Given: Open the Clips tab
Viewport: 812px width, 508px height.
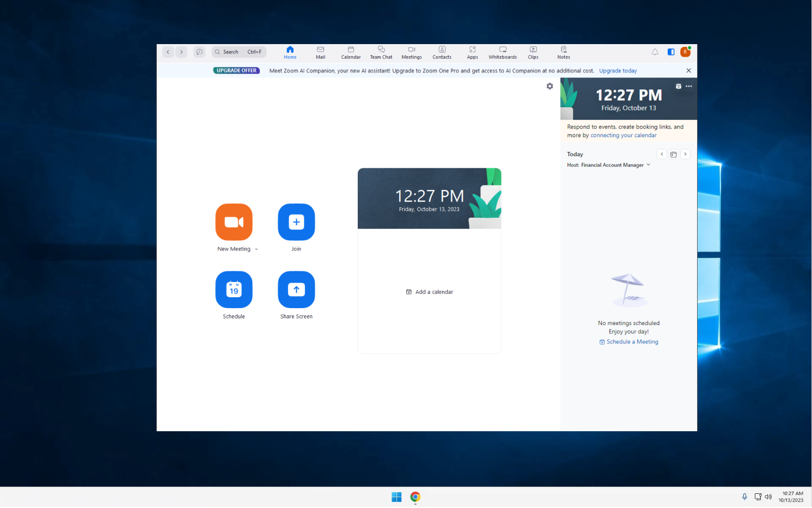Looking at the screenshot, I should pos(533,52).
